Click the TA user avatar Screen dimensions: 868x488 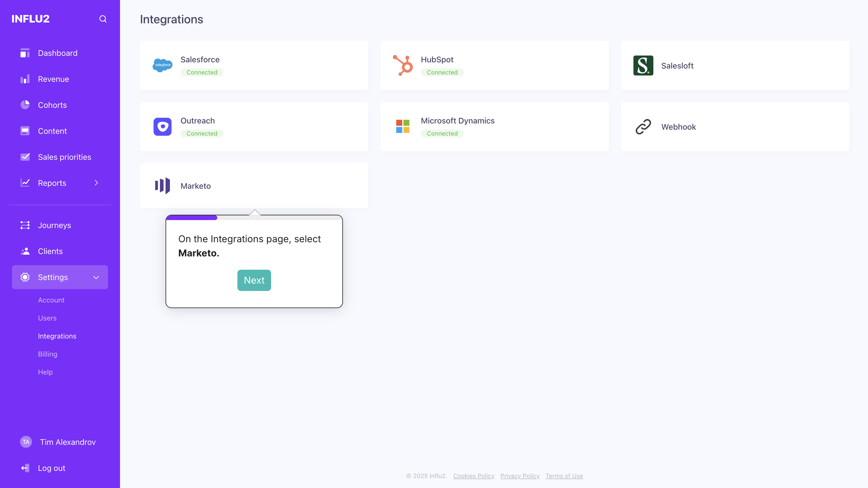click(x=26, y=442)
